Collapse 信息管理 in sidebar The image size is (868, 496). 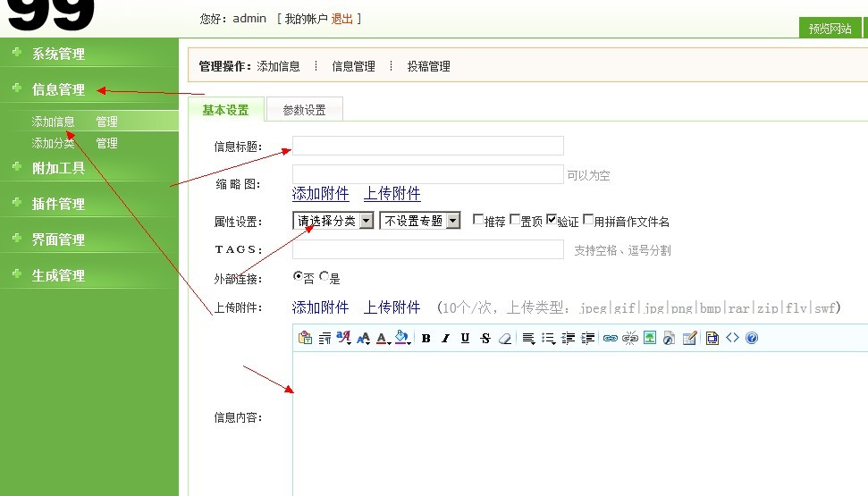pyautogui.click(x=58, y=89)
